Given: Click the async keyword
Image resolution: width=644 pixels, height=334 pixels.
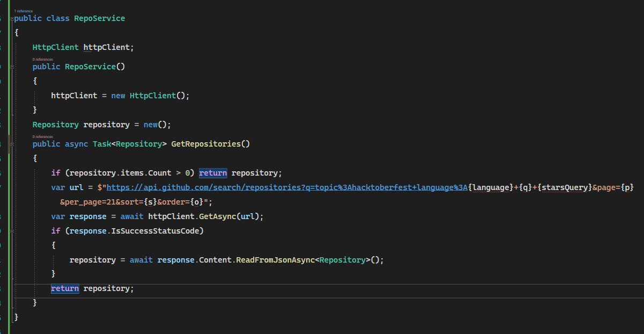Looking at the screenshot, I should [76, 144].
